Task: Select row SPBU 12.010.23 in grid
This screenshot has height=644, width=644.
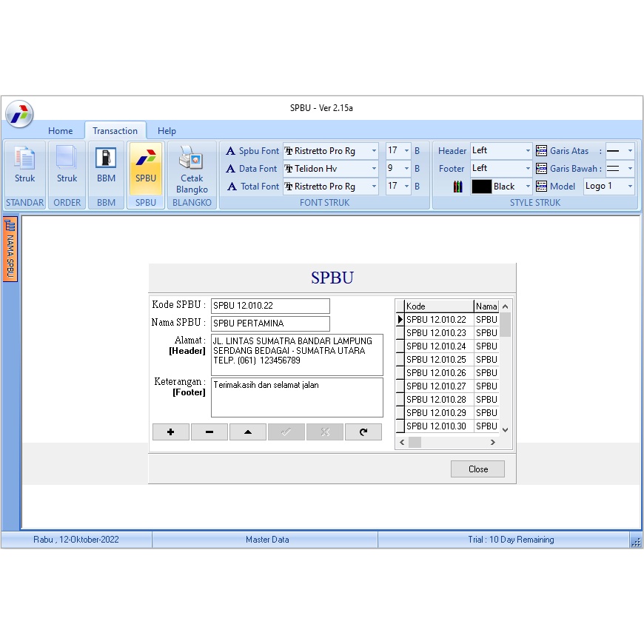Action: (448, 332)
